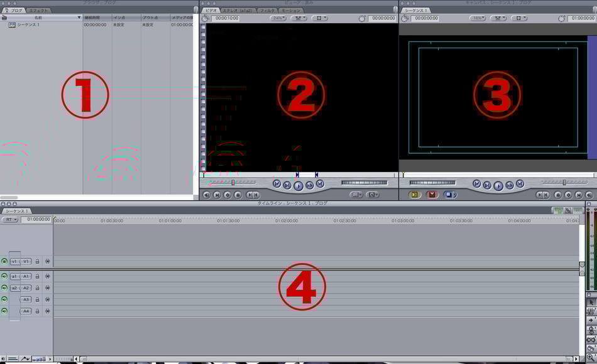This screenshot has width=597, height=364.
Task: Click a2 source control button
Action: click(x=15, y=288)
